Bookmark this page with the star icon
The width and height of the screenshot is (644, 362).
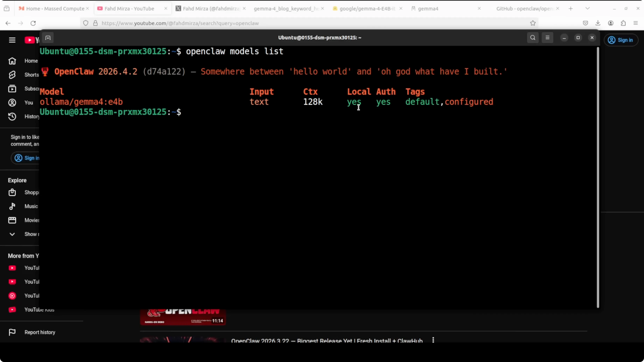533,23
